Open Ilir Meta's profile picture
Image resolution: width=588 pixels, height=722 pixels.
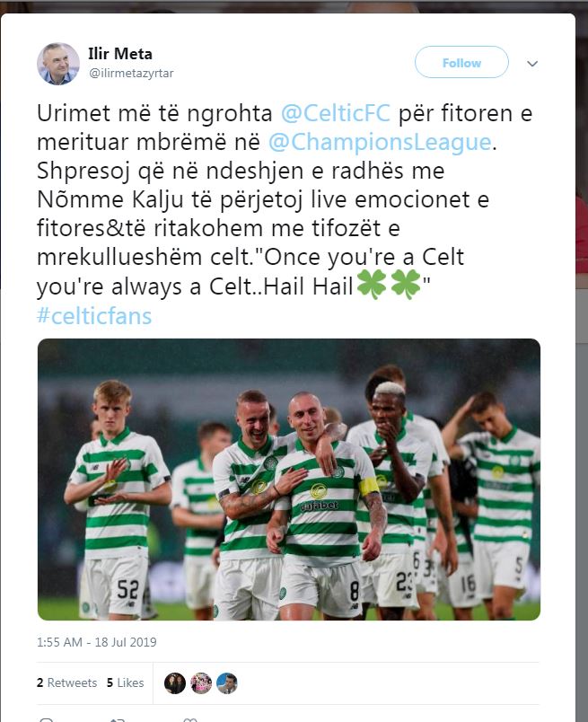(58, 64)
